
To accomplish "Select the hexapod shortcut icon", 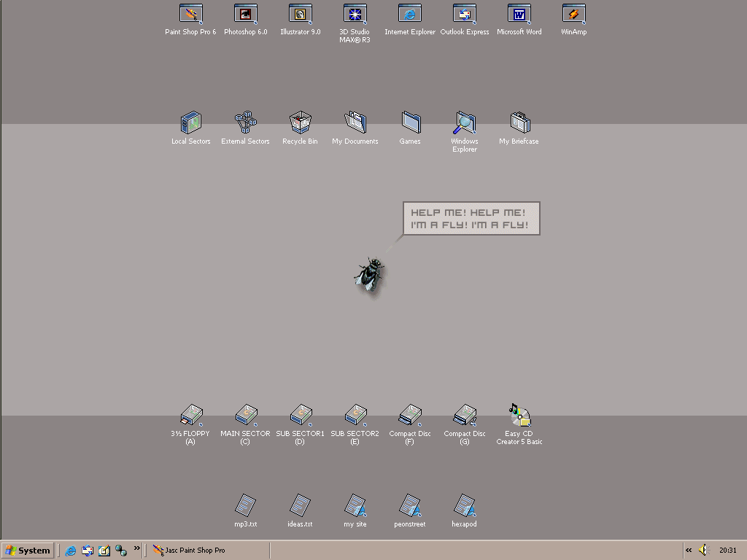I will [x=465, y=505].
